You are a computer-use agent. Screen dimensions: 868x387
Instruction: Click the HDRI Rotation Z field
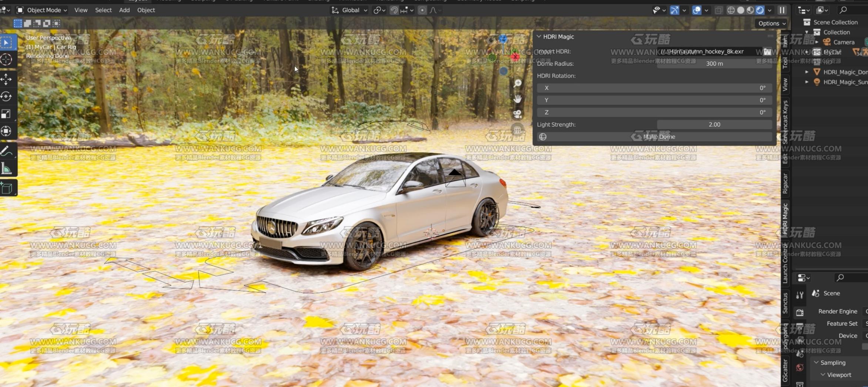pyautogui.click(x=654, y=112)
